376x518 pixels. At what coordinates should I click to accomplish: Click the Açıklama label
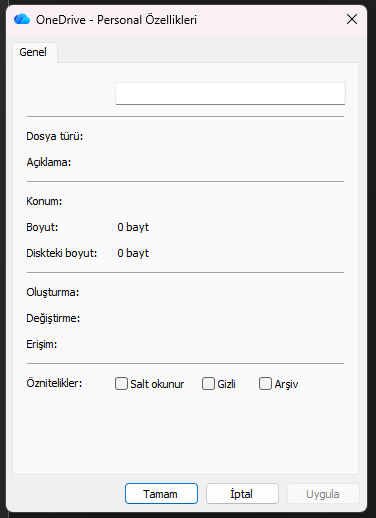(49, 162)
